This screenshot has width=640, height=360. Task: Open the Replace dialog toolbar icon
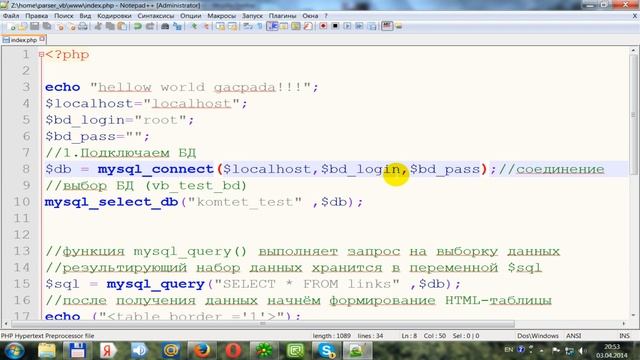pyautogui.click(x=178, y=27)
